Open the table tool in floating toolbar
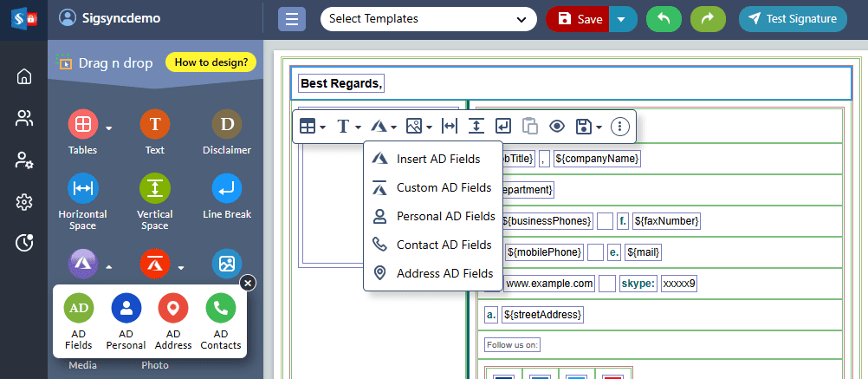 click(x=312, y=127)
